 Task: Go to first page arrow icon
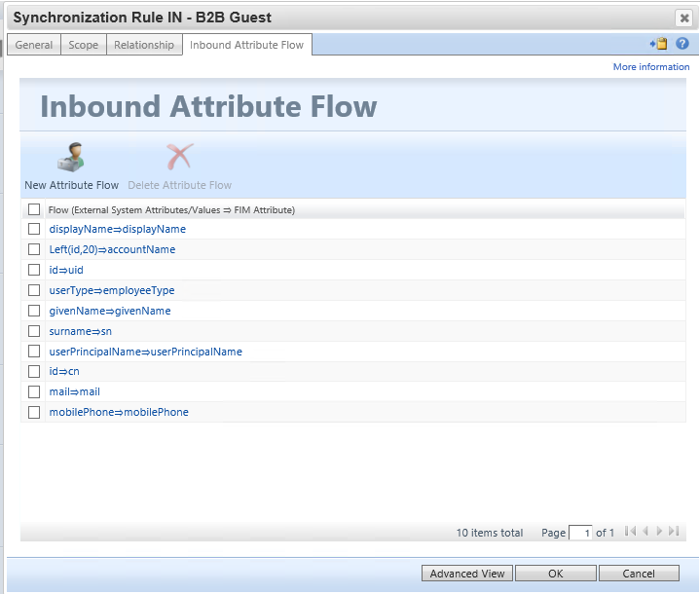[630, 531]
